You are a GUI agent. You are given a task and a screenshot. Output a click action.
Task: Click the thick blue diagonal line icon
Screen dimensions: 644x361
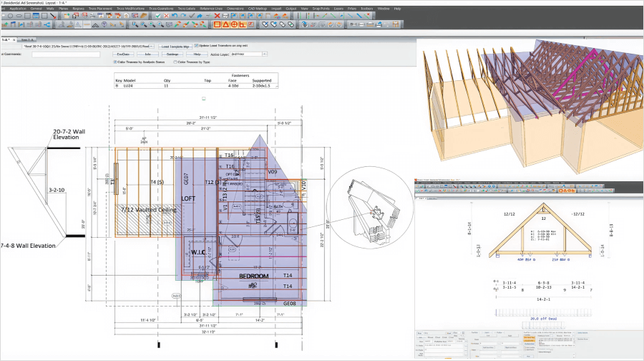359,16
